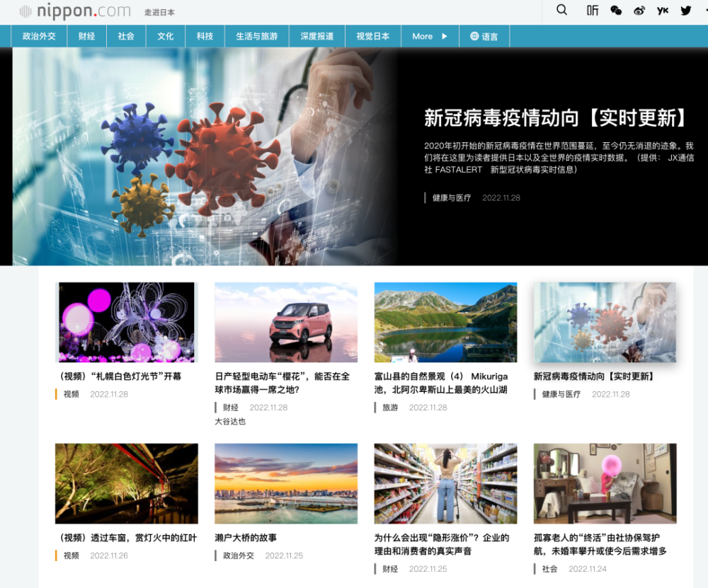Click the hero banner virus image
The width and height of the screenshot is (708, 588).
205,156
